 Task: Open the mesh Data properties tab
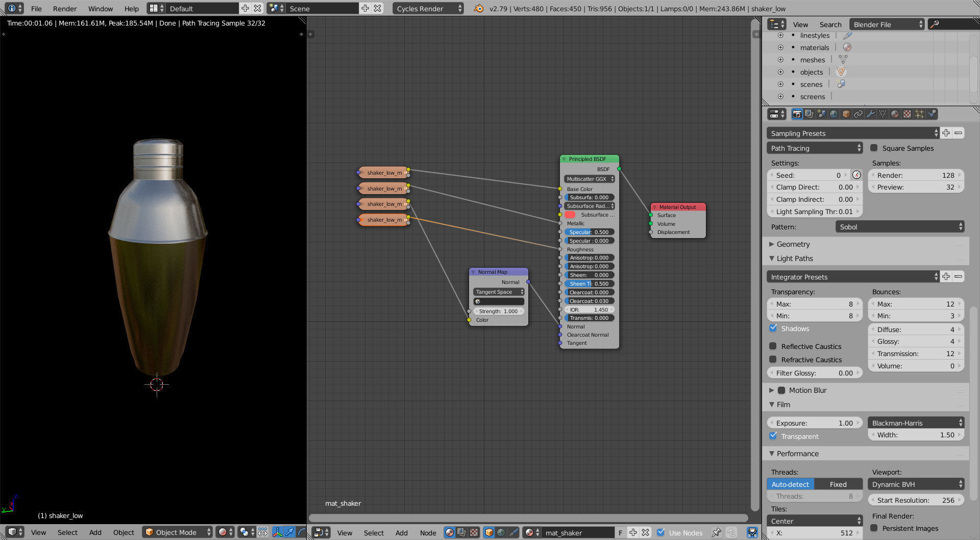click(x=883, y=114)
